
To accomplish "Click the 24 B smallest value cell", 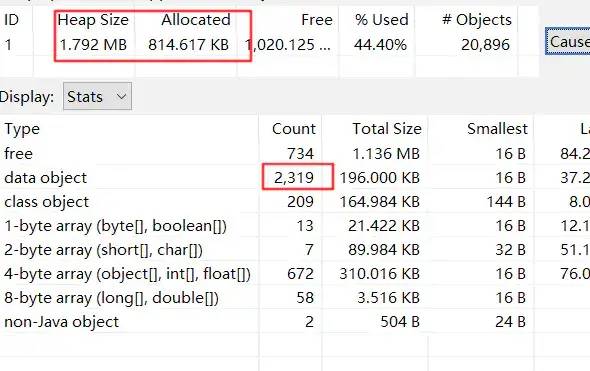I will pyautogui.click(x=511, y=322).
